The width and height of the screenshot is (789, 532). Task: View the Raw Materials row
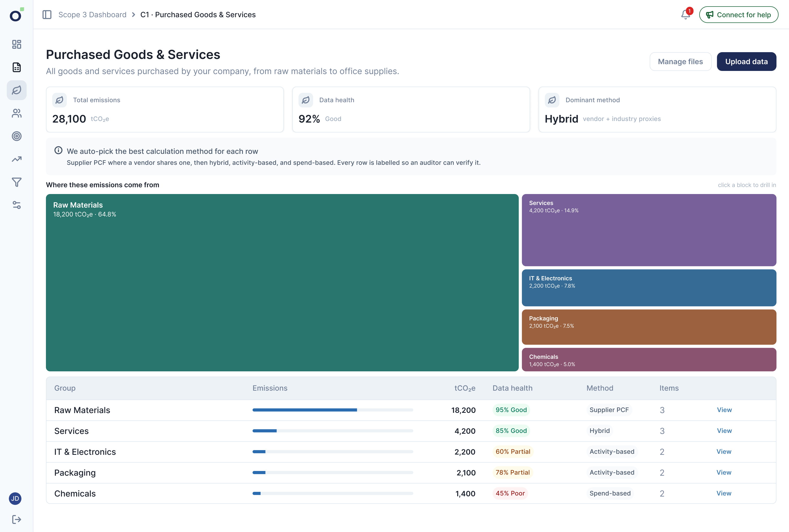[x=724, y=410]
